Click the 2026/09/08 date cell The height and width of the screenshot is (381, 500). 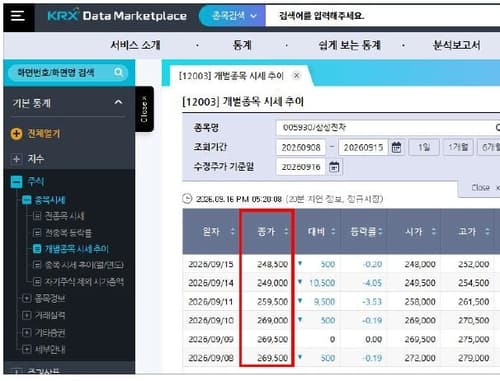click(x=211, y=358)
